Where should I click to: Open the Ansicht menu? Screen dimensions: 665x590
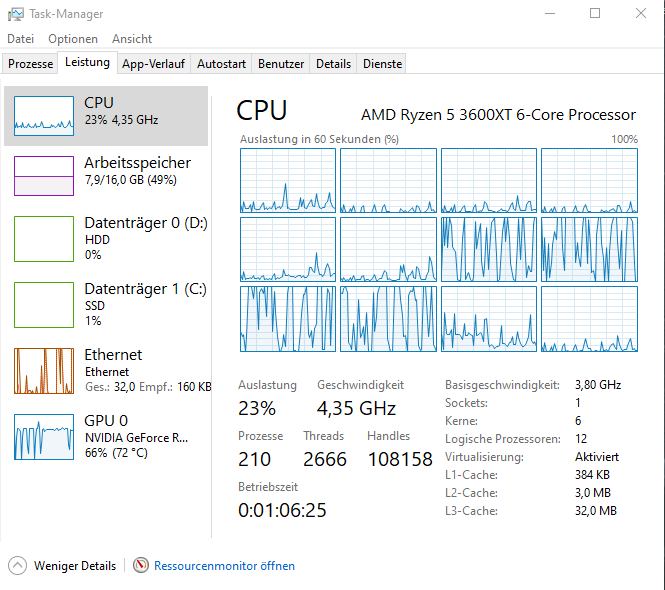tap(132, 39)
